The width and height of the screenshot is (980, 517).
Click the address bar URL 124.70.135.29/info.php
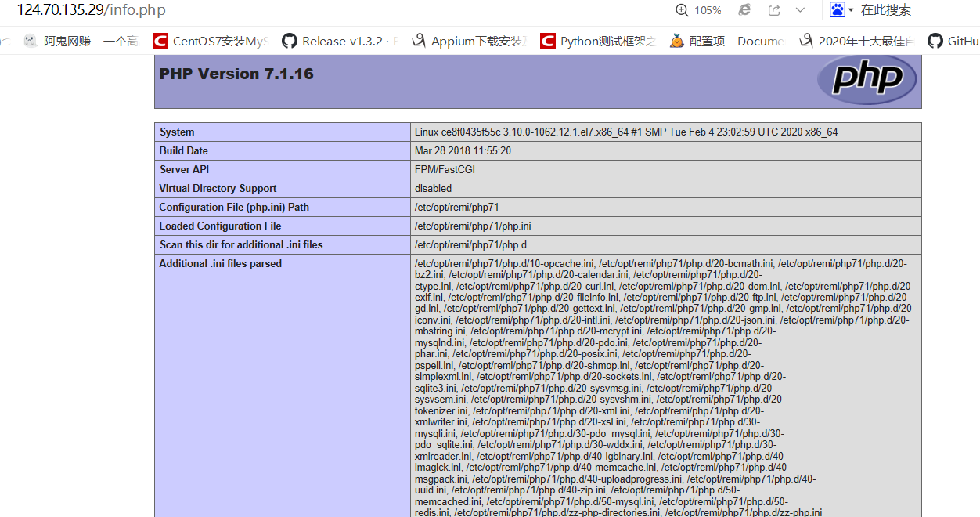92,10
